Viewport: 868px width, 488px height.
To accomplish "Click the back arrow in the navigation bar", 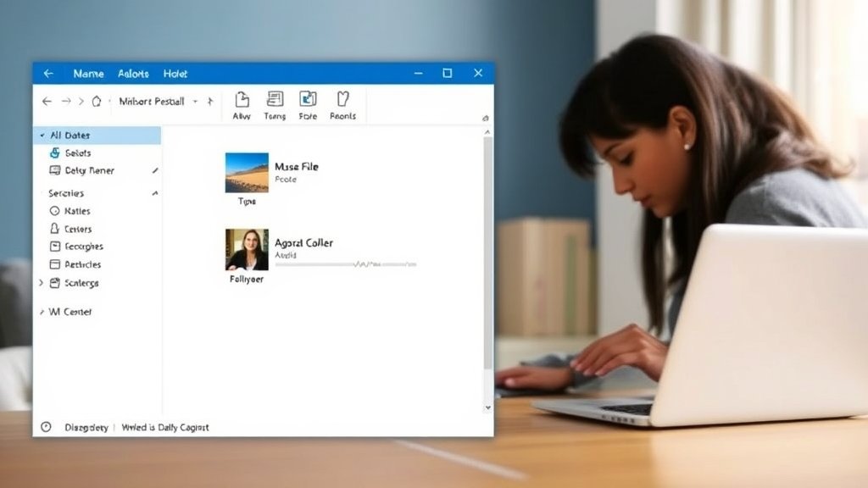I will (47, 102).
